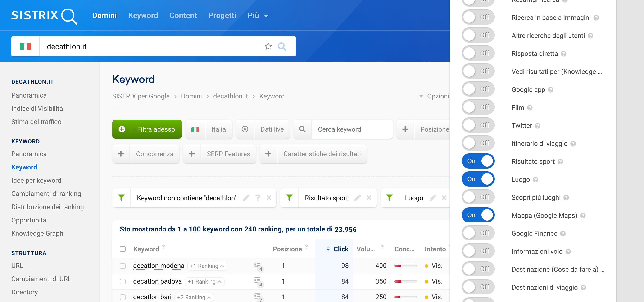Sort the table by Click column

pyautogui.click(x=337, y=249)
